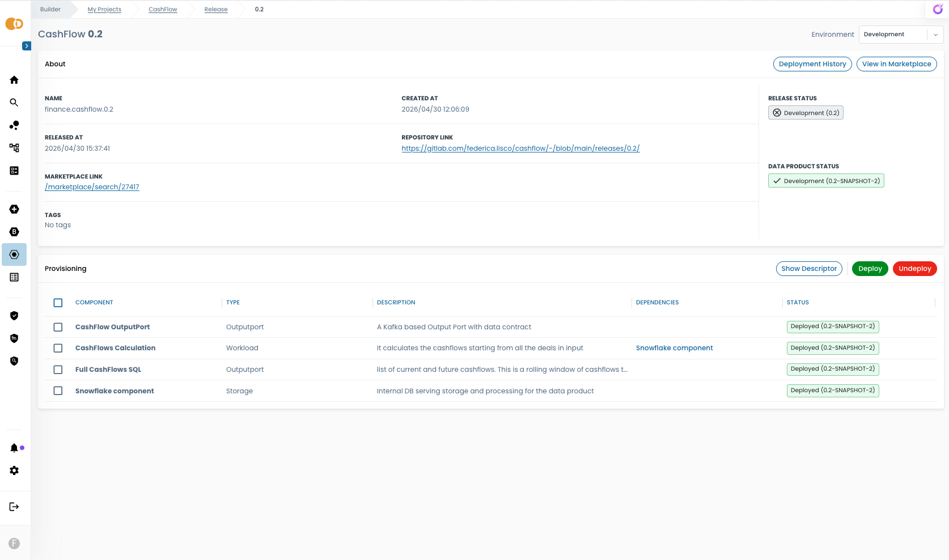
Task: Click the DEPENDENCIES column header
Action: click(657, 303)
